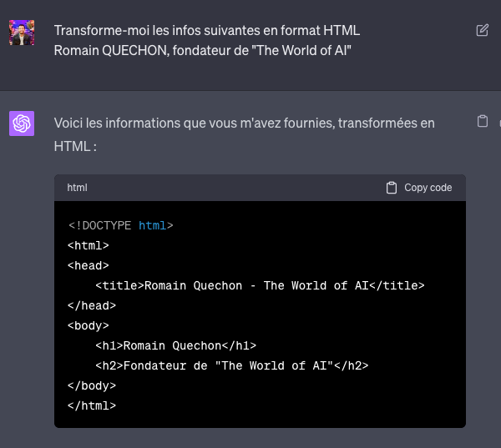This screenshot has height=448, width=501.
Task: Click the opening <body> tag line
Action: tap(89, 325)
